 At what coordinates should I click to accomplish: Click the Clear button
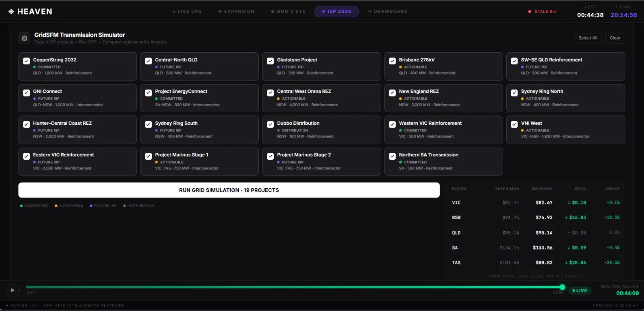coord(615,38)
